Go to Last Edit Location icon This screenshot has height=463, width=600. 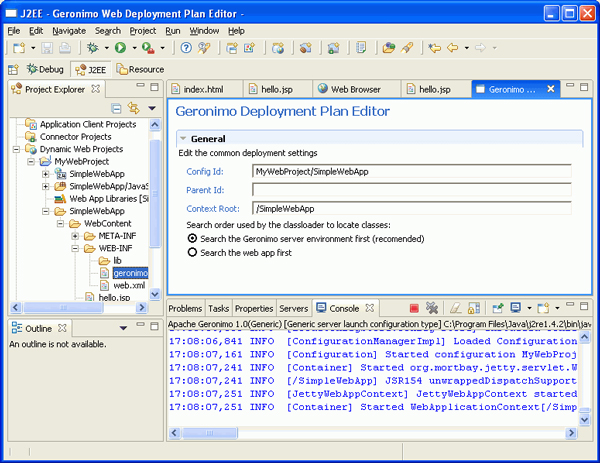click(434, 48)
